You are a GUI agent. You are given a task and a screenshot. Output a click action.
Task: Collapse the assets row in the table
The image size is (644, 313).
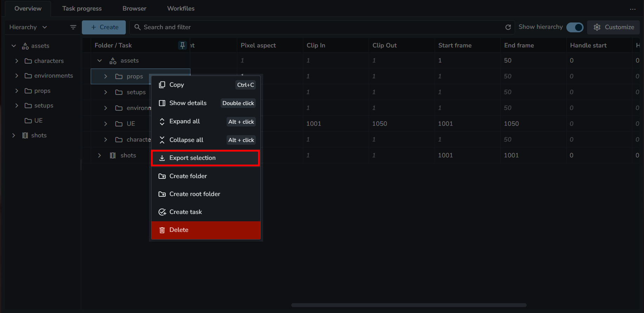[99, 61]
